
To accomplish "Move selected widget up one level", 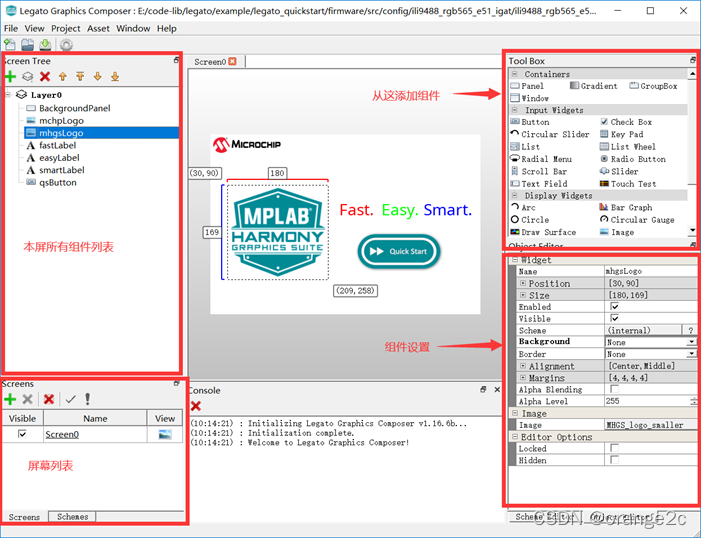I will pyautogui.click(x=63, y=76).
